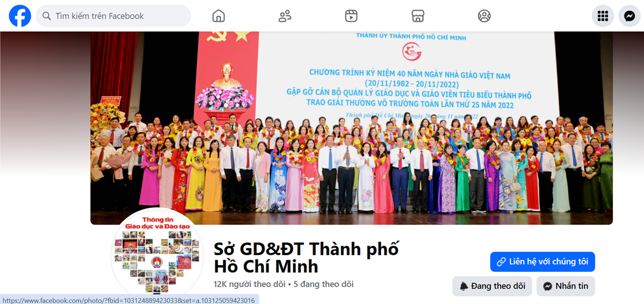
Task: Click the bell icon on 'Đang theo dõi'
Action: point(464,286)
